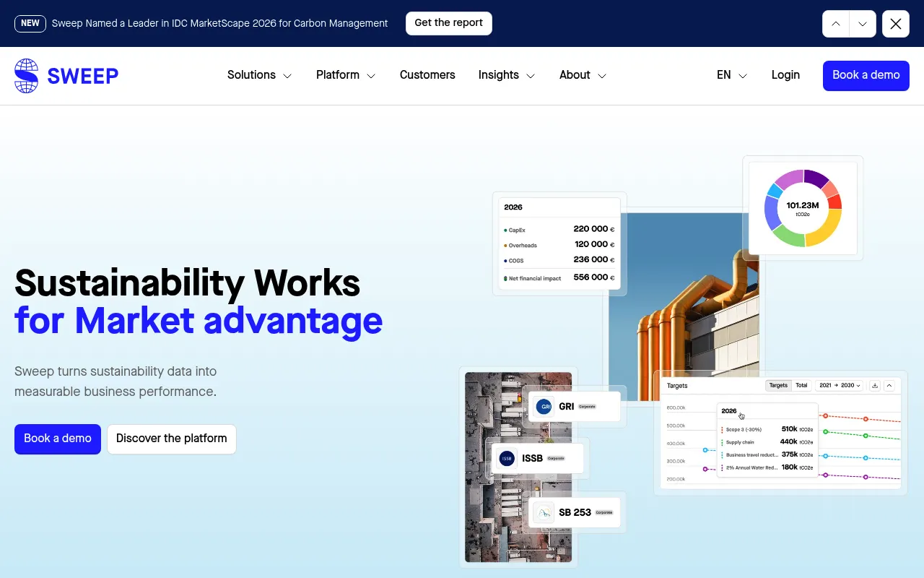
Task: Click the Sweep globe logo
Action: click(x=26, y=76)
